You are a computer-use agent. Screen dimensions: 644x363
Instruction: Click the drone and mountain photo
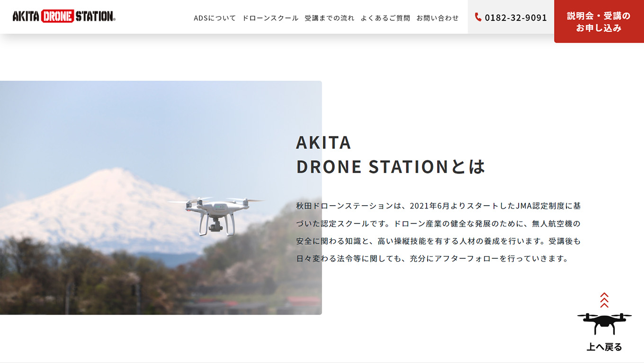[161, 198]
